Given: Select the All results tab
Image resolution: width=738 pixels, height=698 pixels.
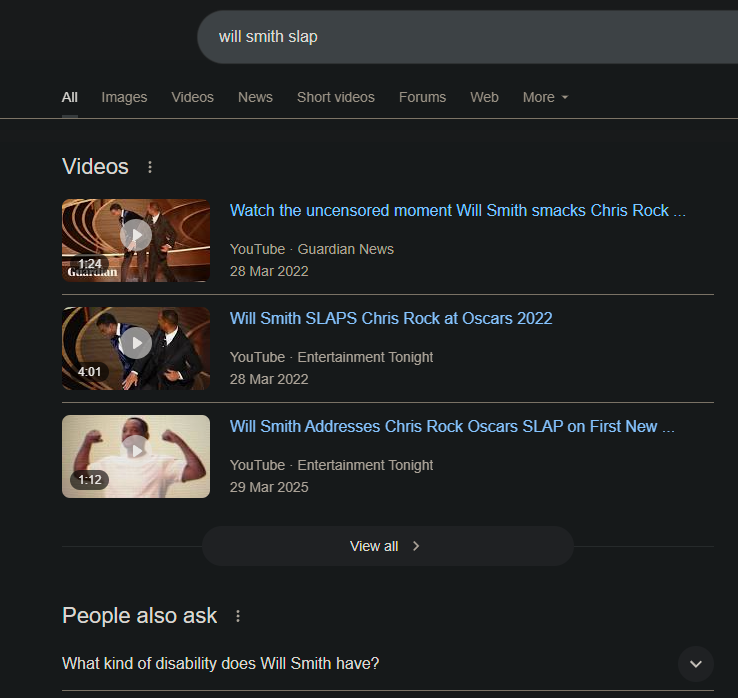Looking at the screenshot, I should point(70,97).
